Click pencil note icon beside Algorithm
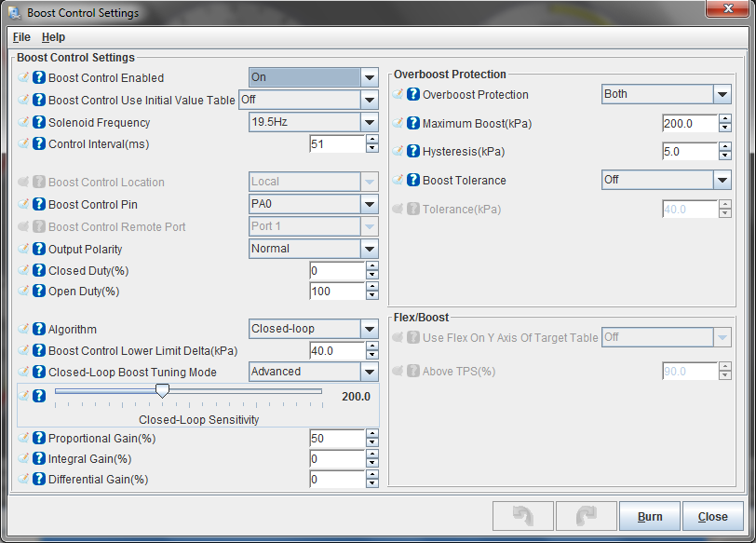The image size is (756, 543). point(23,329)
